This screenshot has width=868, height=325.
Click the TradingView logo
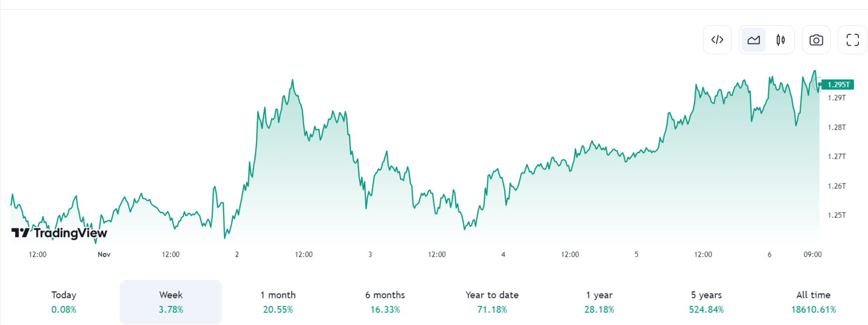(58, 233)
